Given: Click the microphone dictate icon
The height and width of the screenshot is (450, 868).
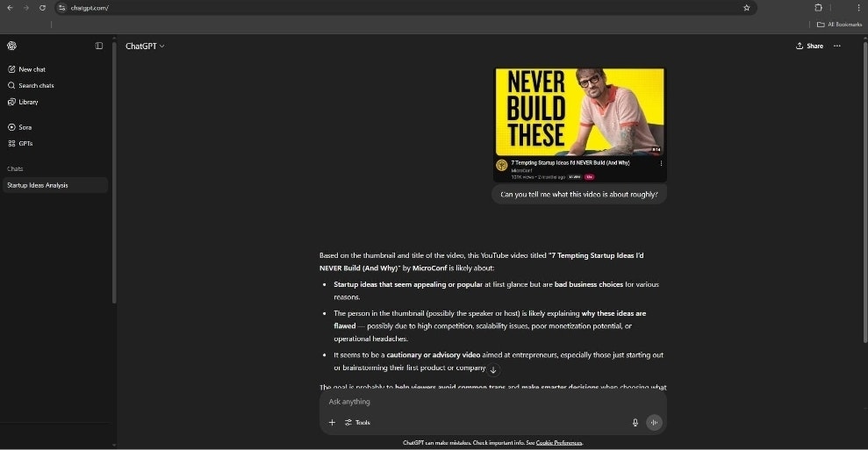Looking at the screenshot, I should tap(635, 422).
